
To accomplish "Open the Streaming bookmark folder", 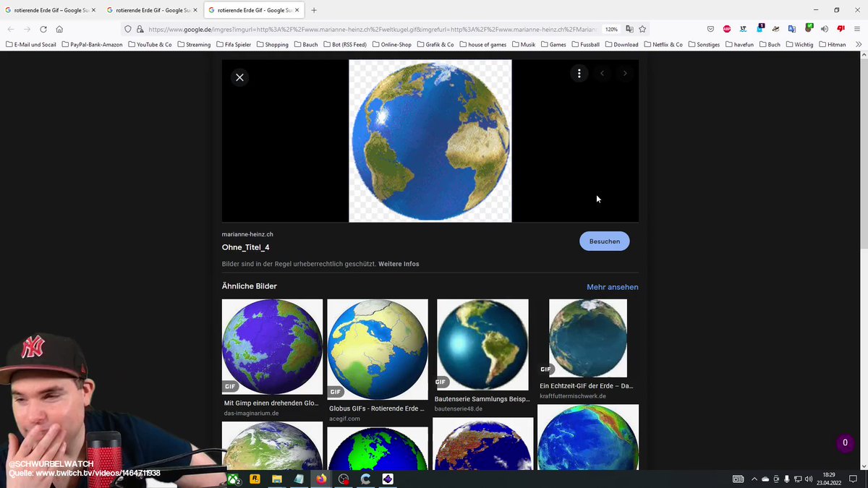I will 193,44.
